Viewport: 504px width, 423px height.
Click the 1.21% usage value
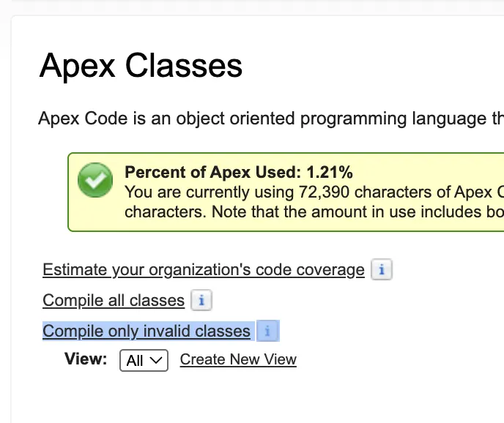pos(330,172)
